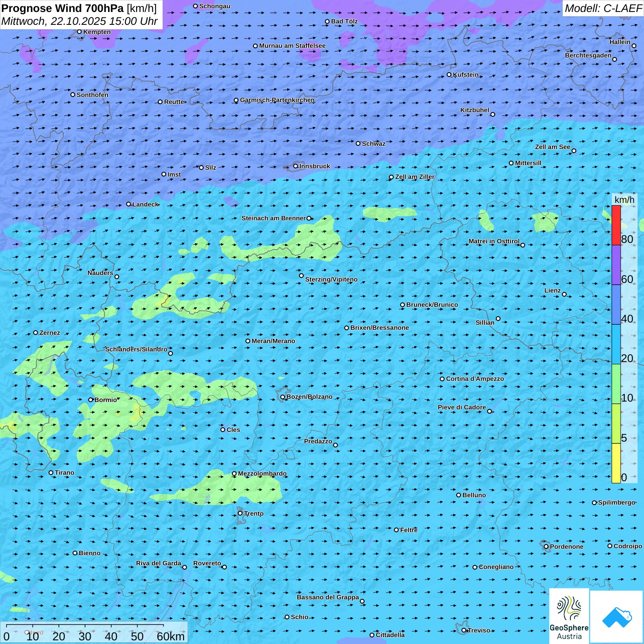Click the Mittersill label
644x644 pixels.
pos(528,163)
